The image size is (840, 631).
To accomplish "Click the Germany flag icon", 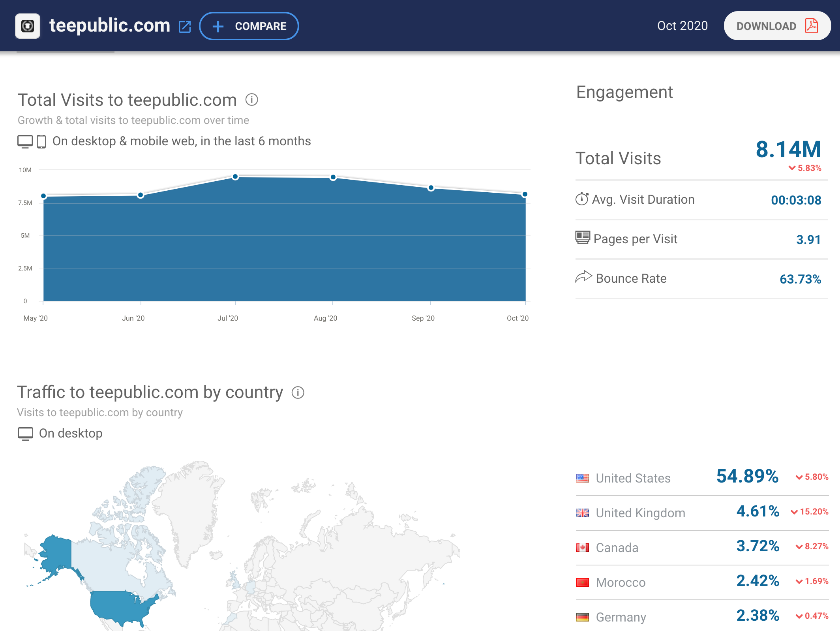I will tap(583, 617).
